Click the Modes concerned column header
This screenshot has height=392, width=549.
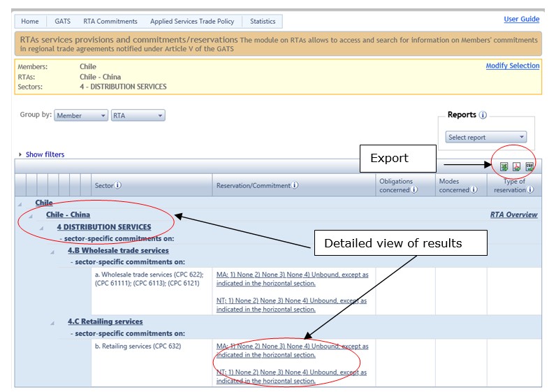[461, 185]
